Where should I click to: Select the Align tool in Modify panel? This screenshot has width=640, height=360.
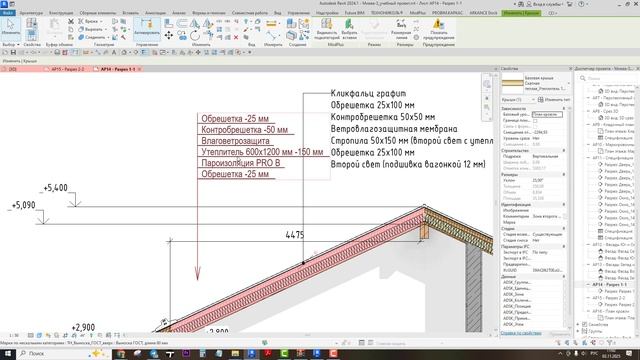[x=169, y=24]
